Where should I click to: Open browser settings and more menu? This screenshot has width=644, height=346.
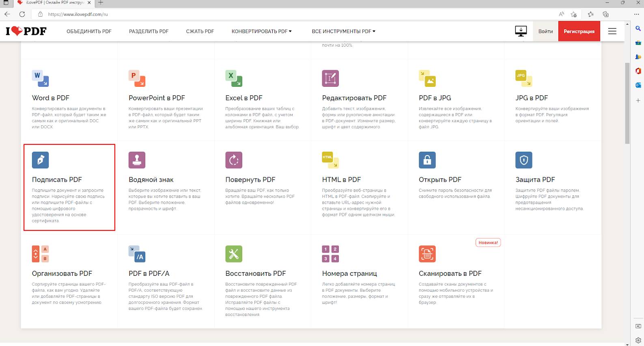point(637,14)
